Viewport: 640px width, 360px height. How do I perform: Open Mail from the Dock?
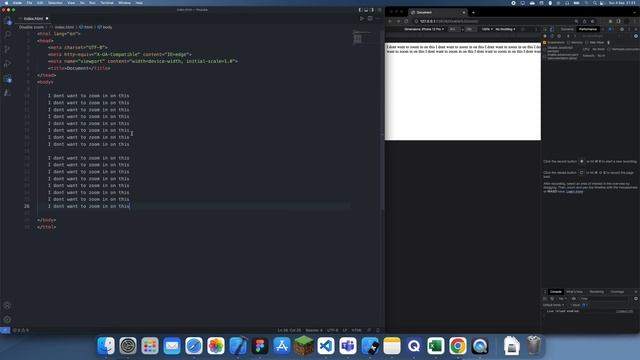[x=172, y=346]
